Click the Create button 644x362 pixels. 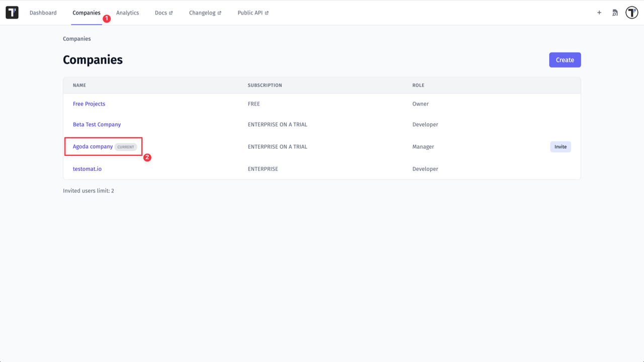[x=565, y=59]
